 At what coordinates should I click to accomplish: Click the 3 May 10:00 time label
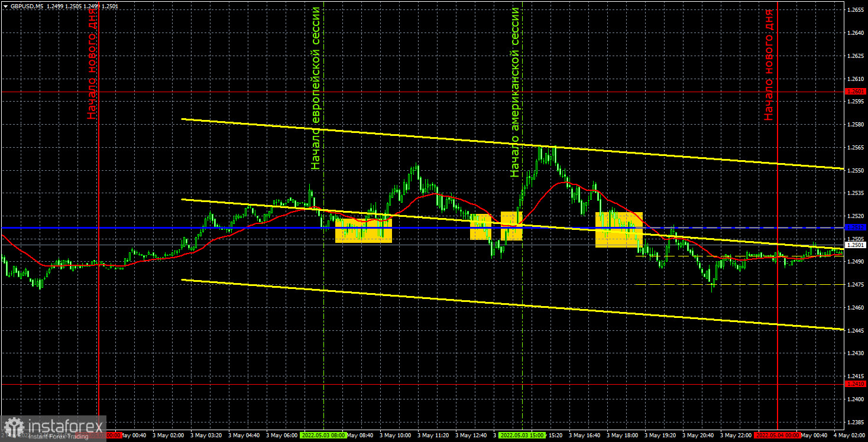coord(395,435)
